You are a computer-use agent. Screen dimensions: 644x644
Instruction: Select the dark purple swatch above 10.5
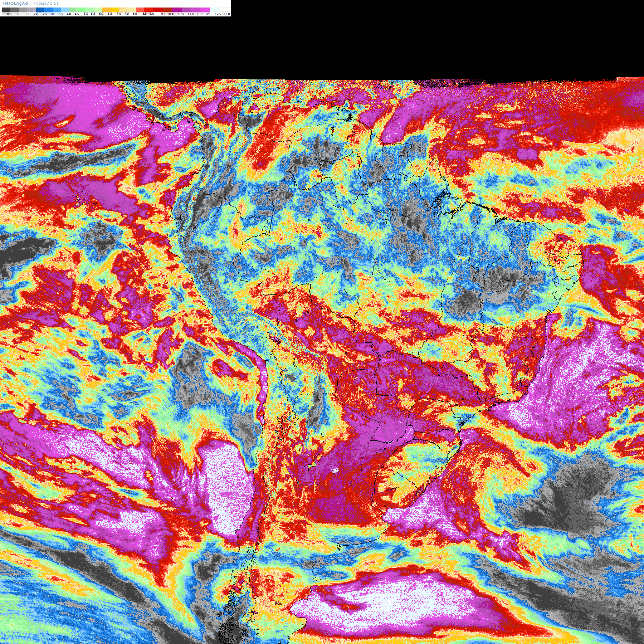coord(177,10)
